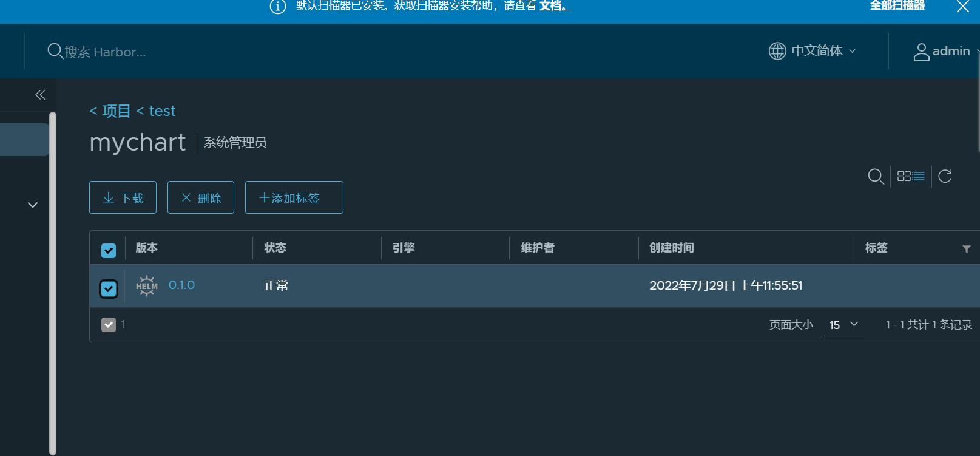Viewport: 980px width, 456px height.
Task: Click the 1 - 1 共计 1 条记录 text
Action: (928, 325)
